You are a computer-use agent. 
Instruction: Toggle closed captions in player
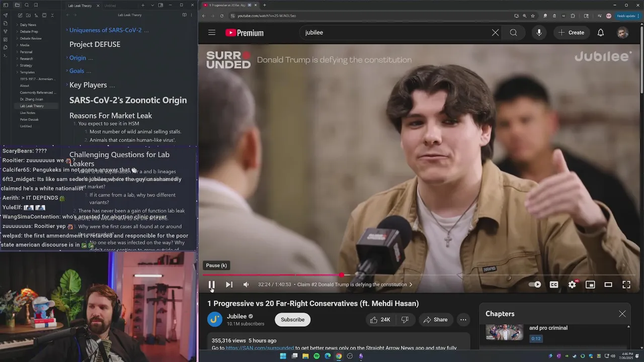(554, 285)
